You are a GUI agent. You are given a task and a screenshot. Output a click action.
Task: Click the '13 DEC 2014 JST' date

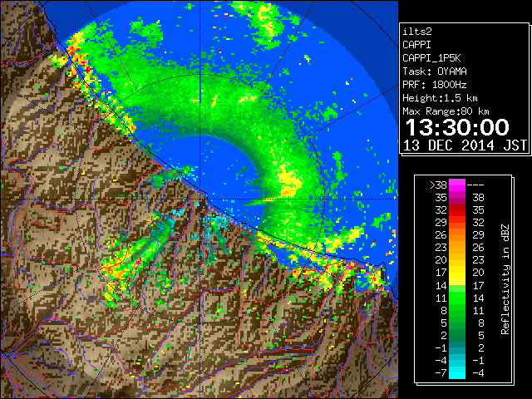point(465,145)
